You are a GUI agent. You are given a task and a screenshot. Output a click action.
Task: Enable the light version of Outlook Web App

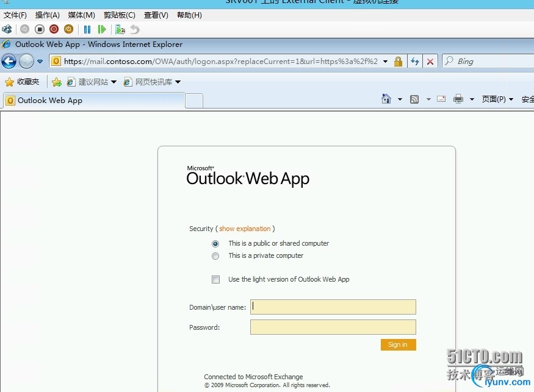215,279
